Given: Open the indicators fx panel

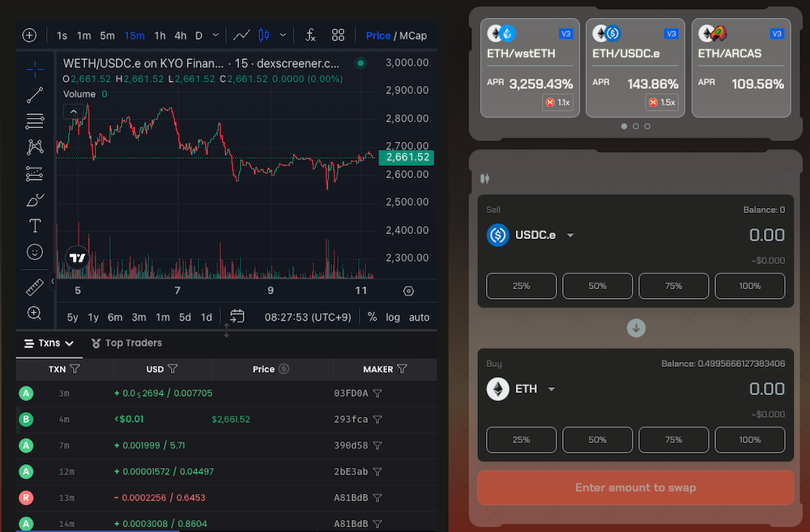Looking at the screenshot, I should point(310,35).
